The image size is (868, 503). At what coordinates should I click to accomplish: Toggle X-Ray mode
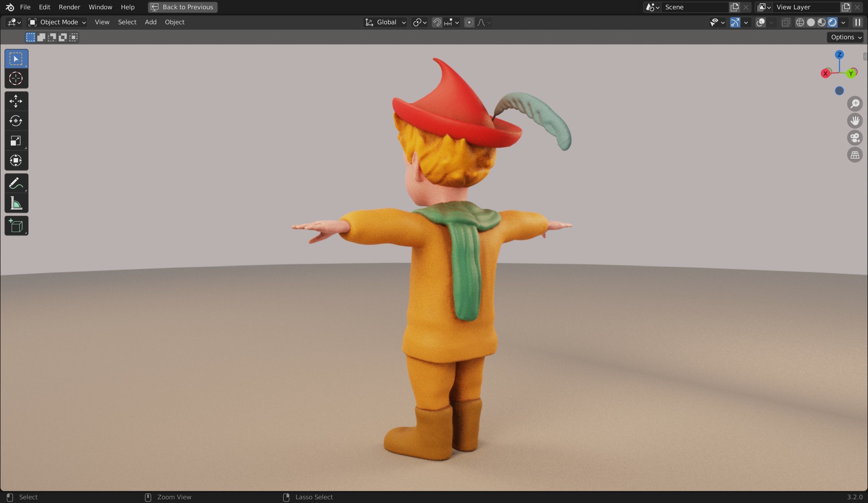[786, 22]
